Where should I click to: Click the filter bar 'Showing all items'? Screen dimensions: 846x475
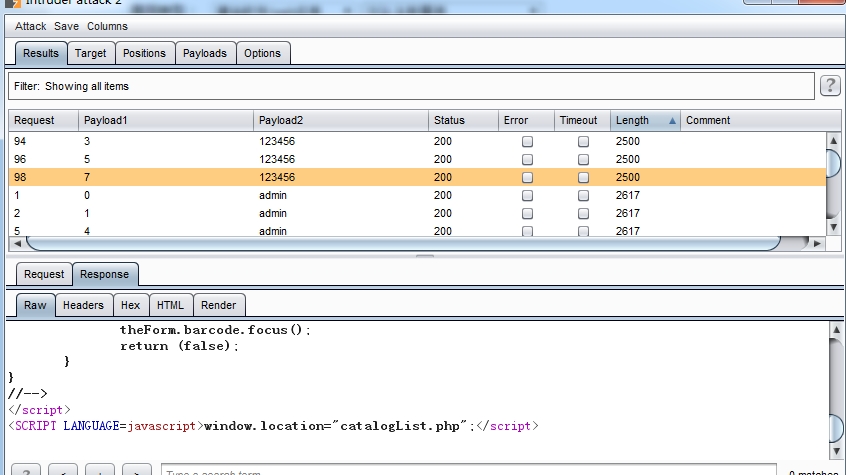click(411, 86)
